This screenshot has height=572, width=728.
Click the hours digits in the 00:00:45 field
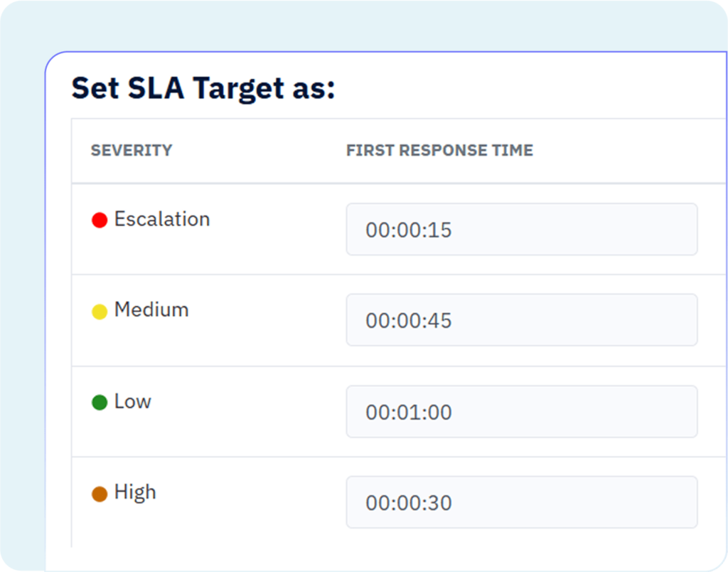tap(376, 321)
